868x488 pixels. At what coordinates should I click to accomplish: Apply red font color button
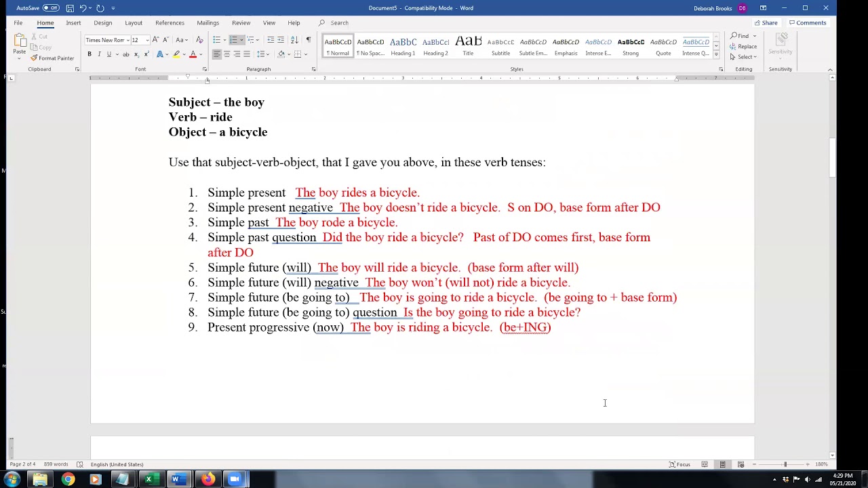click(193, 54)
